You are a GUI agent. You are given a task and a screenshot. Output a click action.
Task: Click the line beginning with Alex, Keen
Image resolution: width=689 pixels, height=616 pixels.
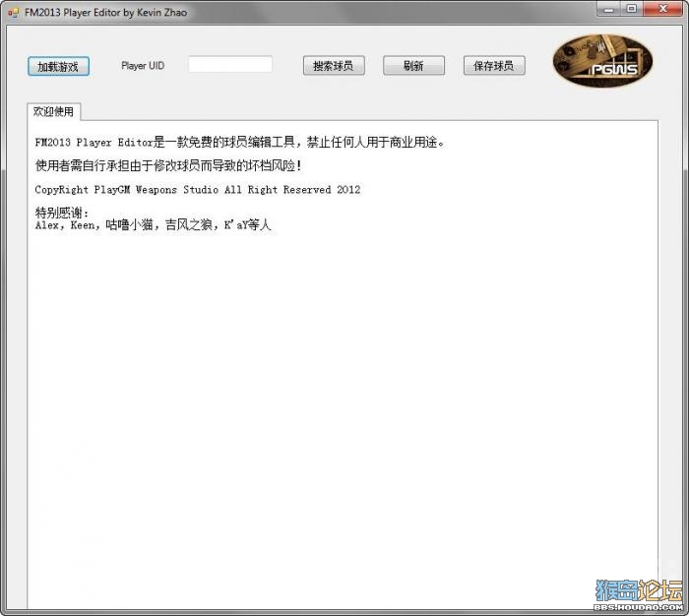click(x=153, y=225)
